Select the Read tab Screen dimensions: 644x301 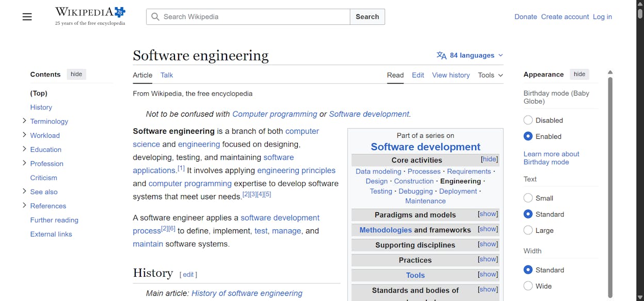coord(395,75)
